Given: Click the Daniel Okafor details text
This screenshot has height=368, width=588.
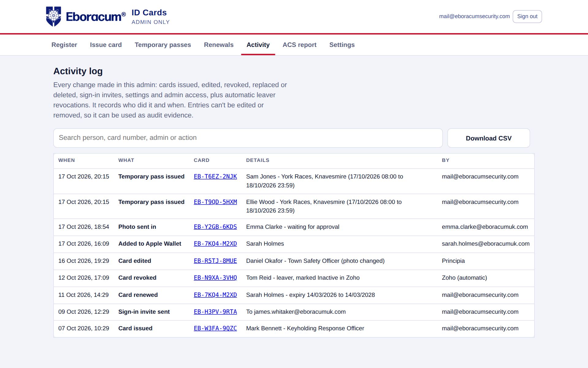Looking at the screenshot, I should 315,261.
